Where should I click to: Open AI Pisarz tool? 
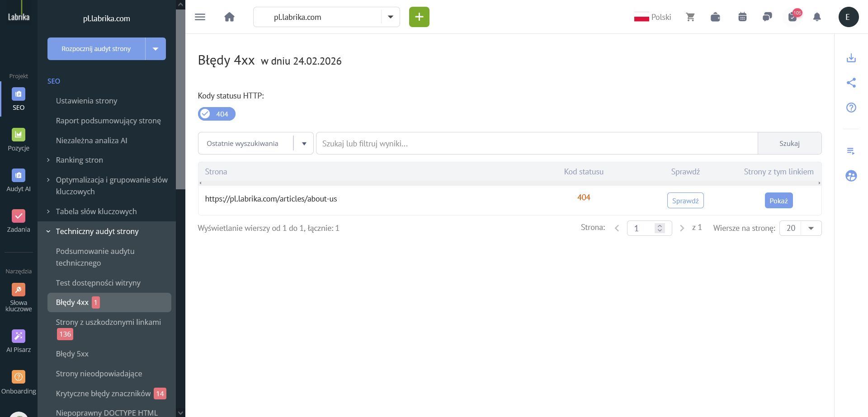(19, 341)
